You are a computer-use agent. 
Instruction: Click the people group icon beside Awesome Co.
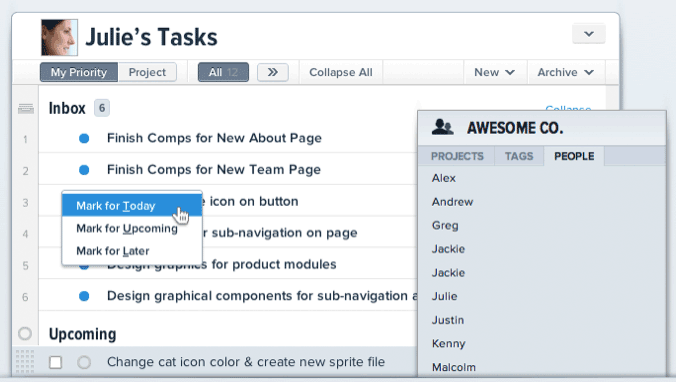442,127
